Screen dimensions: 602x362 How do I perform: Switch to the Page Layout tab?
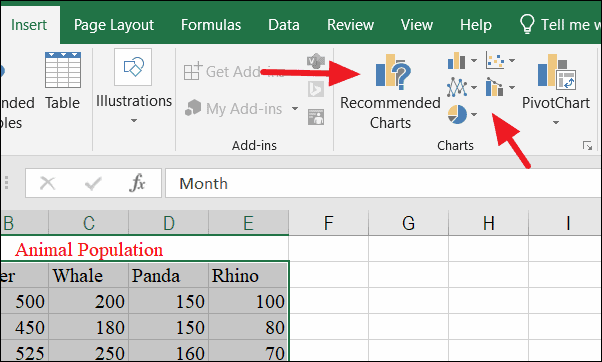tap(114, 25)
